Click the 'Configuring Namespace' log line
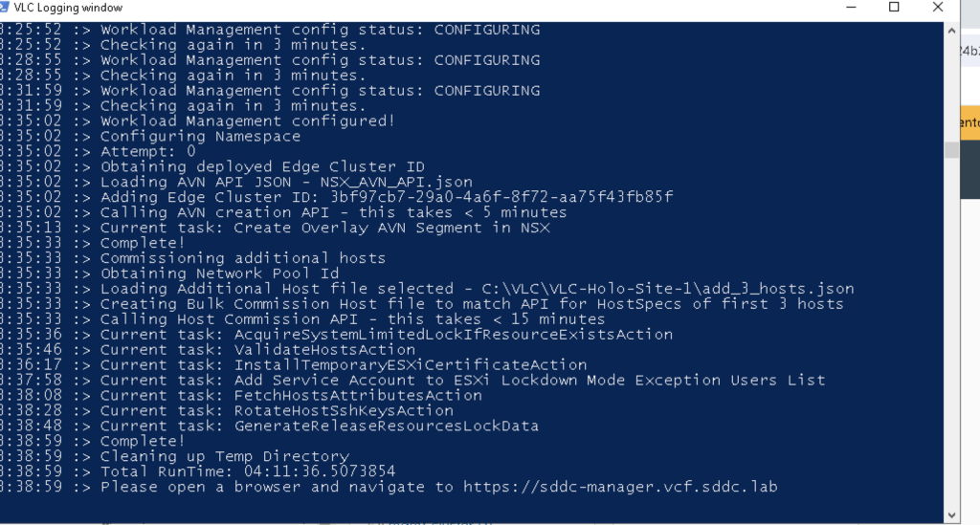This screenshot has height=525, width=980. pyautogui.click(x=200, y=137)
